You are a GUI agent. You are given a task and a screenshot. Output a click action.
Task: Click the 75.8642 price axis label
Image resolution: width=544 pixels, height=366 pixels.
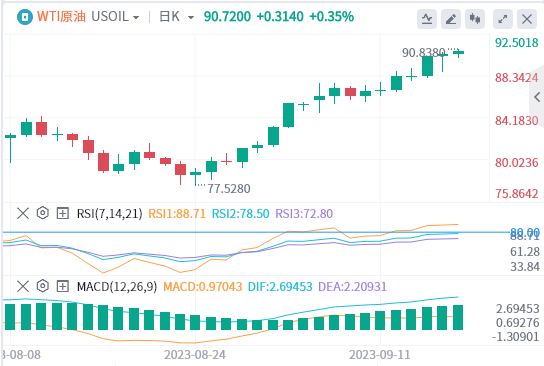coord(517,194)
